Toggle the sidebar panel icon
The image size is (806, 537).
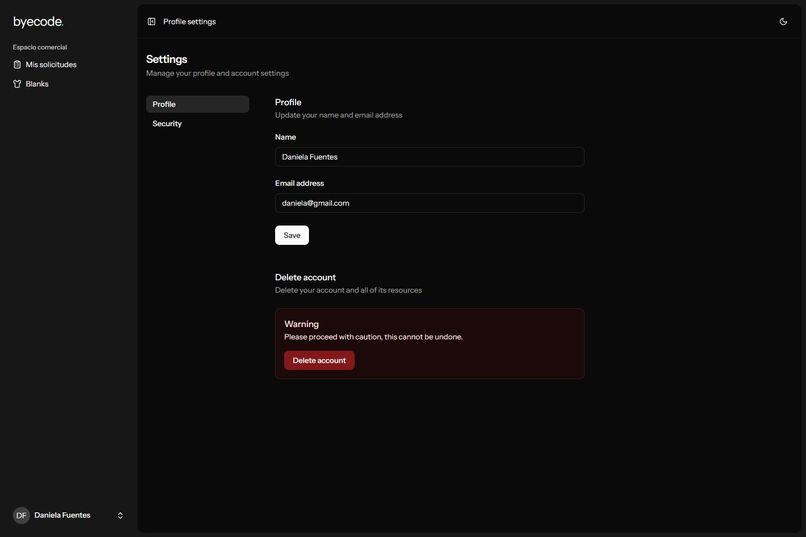tap(152, 22)
